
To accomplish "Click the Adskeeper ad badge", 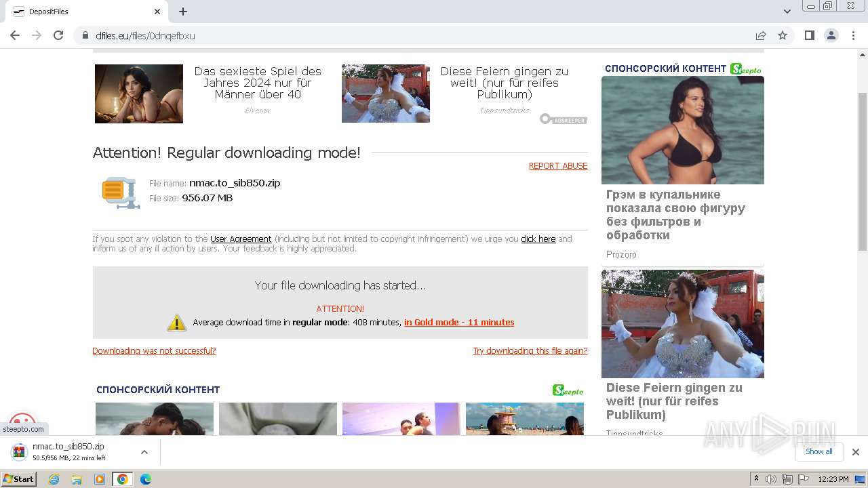I will pos(564,119).
